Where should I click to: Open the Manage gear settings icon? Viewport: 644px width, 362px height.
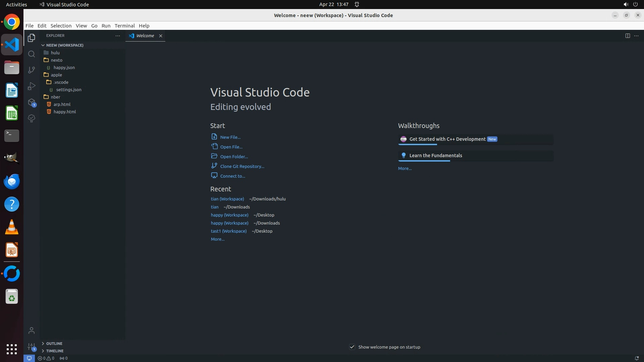pyautogui.click(x=32, y=347)
